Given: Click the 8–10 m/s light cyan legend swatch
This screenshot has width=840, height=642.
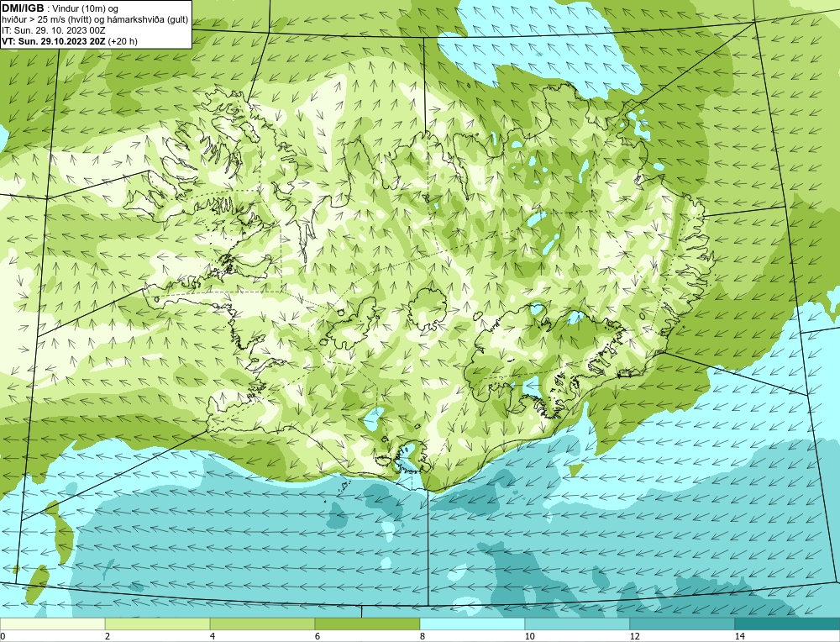Looking at the screenshot, I should [x=472, y=624].
